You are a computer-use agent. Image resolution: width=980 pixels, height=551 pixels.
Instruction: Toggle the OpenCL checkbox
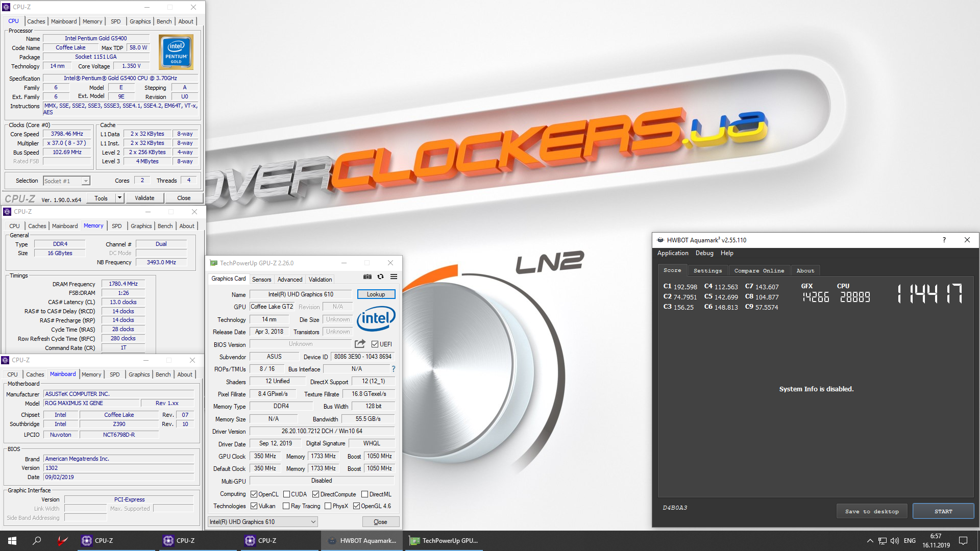[x=254, y=494]
